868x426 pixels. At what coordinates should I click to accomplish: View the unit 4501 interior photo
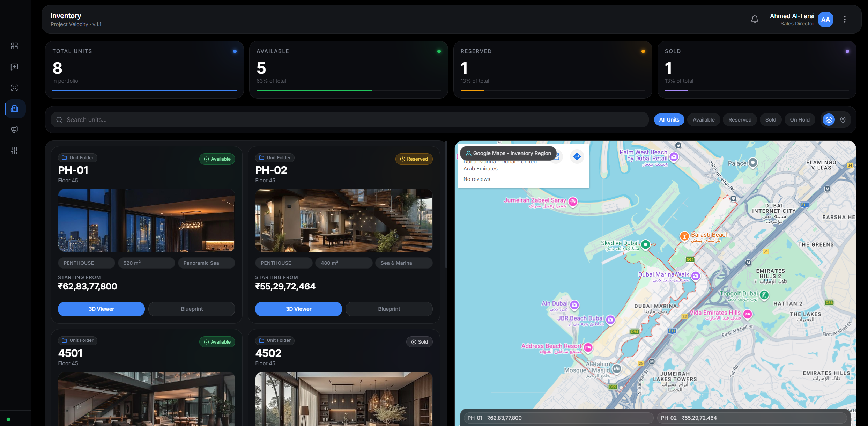[x=147, y=399]
